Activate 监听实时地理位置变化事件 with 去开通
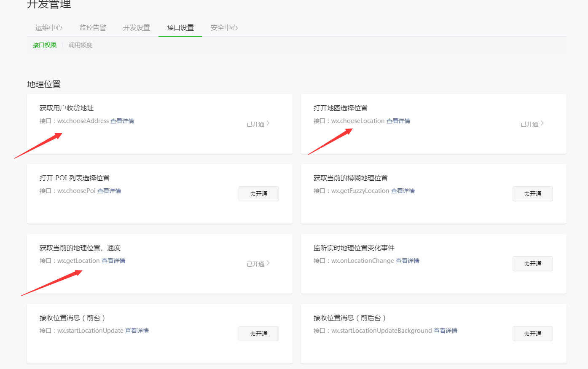The height and width of the screenshot is (369, 588). [x=532, y=263]
